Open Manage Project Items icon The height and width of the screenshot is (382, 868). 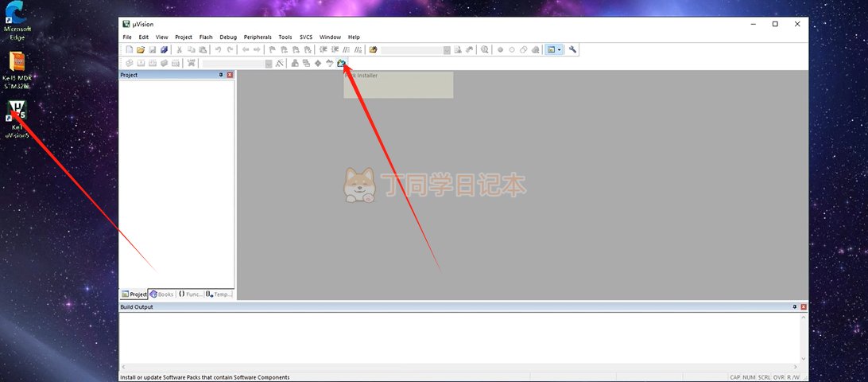[295, 63]
